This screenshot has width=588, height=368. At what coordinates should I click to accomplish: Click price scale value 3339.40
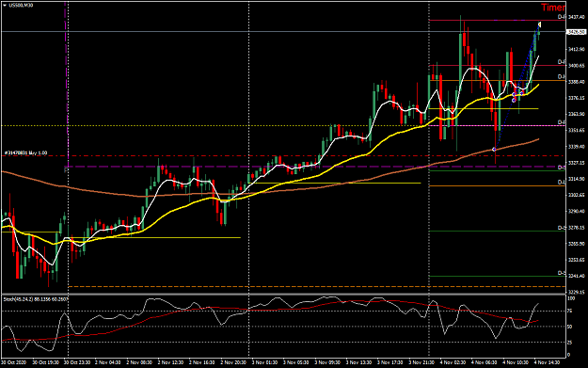tap(577, 146)
